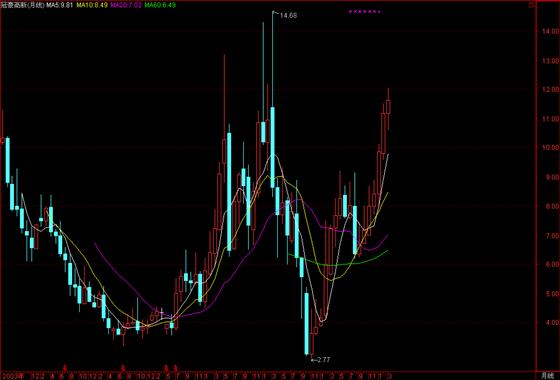Select the MA60 green moving average legend
560x380 pixels.
[x=160, y=5]
